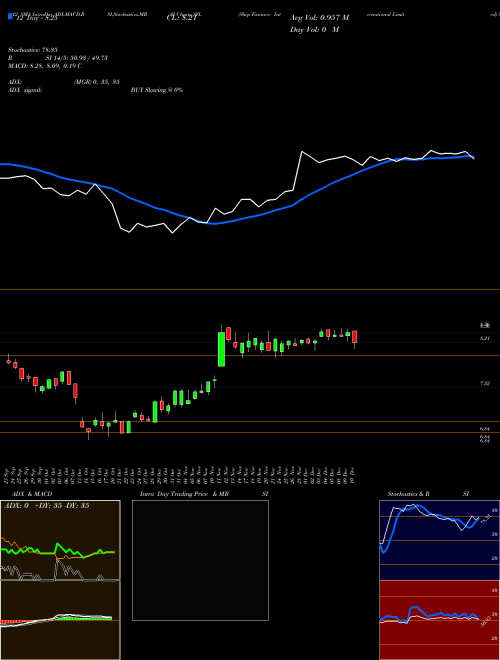This screenshot has width=500, height=660.
Task: Click the trough of the blue SMA line
Action: (214, 224)
